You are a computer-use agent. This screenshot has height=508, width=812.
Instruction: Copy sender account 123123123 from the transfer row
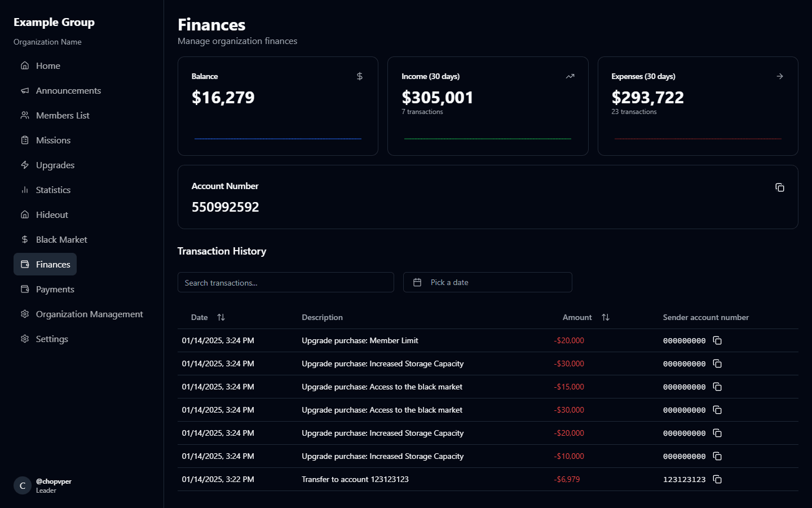tap(717, 479)
